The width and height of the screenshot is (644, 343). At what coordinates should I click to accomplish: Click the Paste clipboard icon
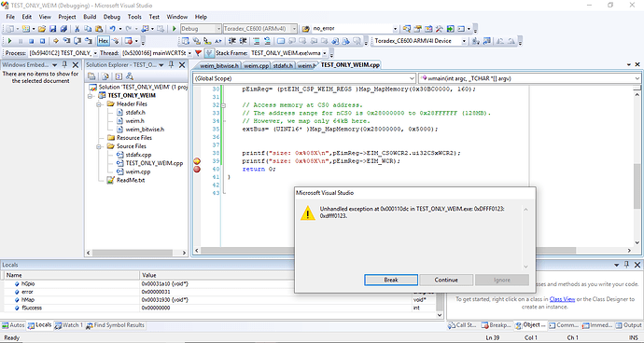pos(99,29)
